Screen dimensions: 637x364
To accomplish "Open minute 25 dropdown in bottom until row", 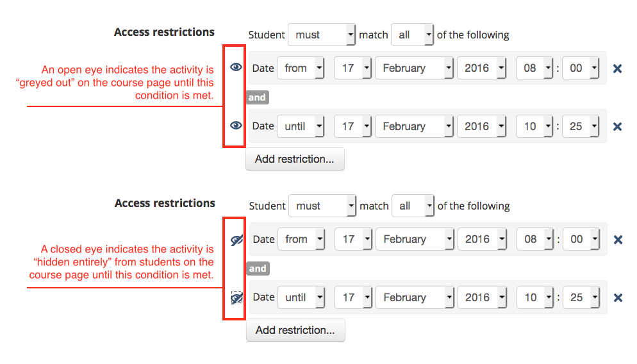I will 581,297.
